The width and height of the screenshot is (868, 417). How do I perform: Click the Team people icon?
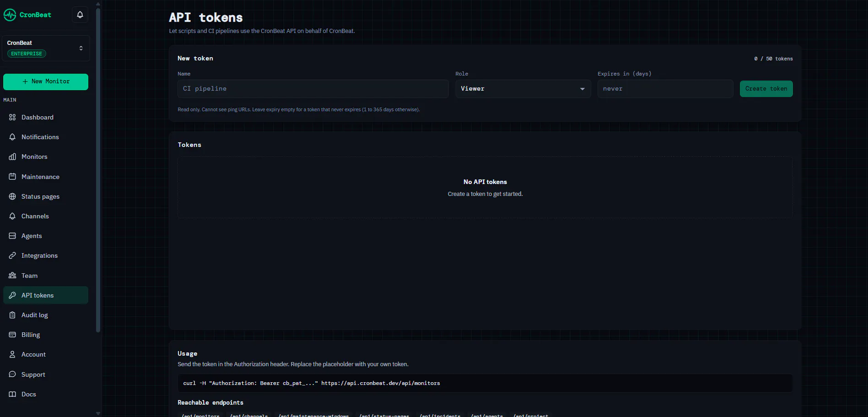click(12, 276)
